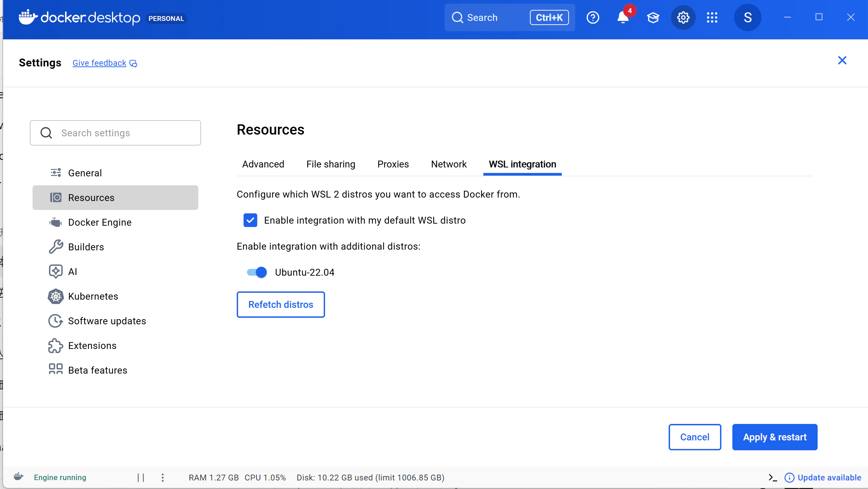The image size is (868, 489).
Task: Open the apps grid icon
Action: (x=712, y=17)
